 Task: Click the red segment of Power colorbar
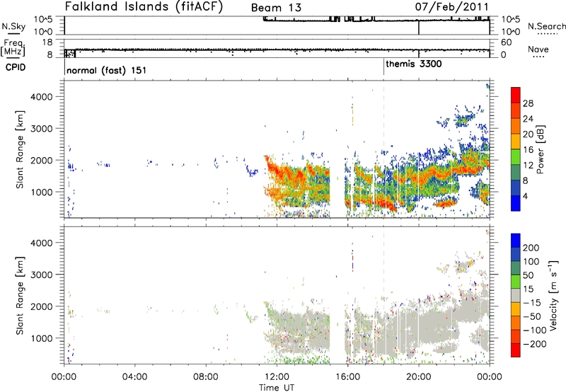tap(516, 95)
